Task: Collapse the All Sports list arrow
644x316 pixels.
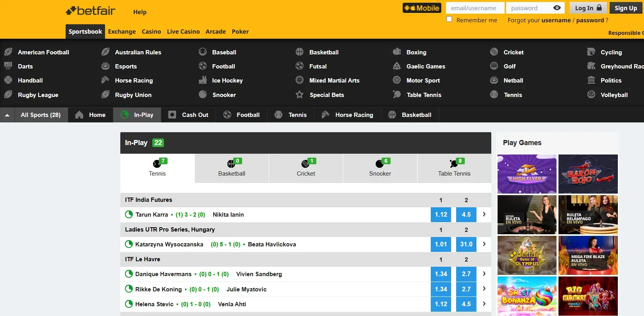Action: pos(7,115)
